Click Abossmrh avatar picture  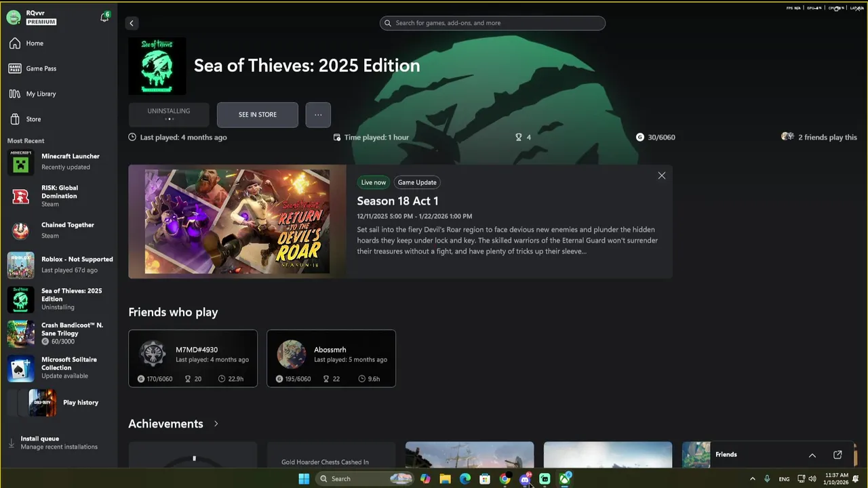(x=291, y=354)
